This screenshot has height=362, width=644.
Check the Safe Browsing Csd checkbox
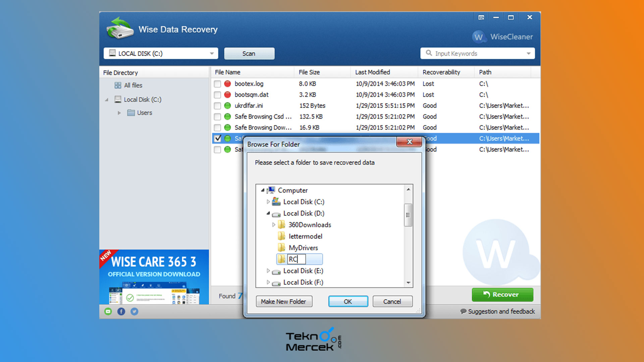217,117
